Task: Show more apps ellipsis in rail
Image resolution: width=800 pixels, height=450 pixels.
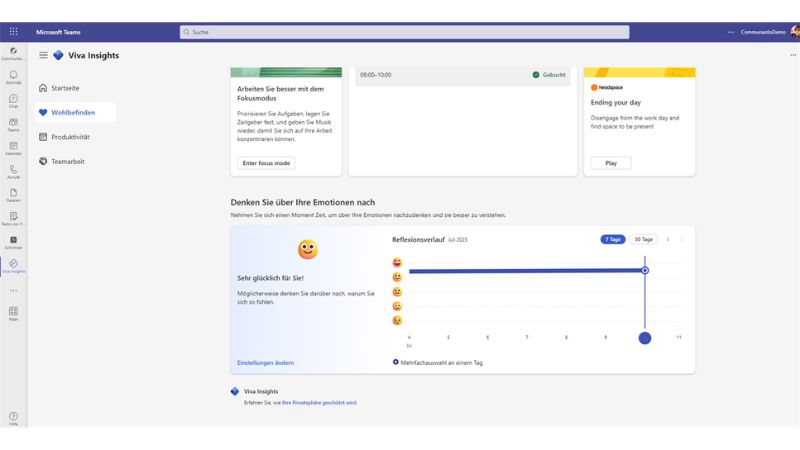Action: tap(13, 290)
